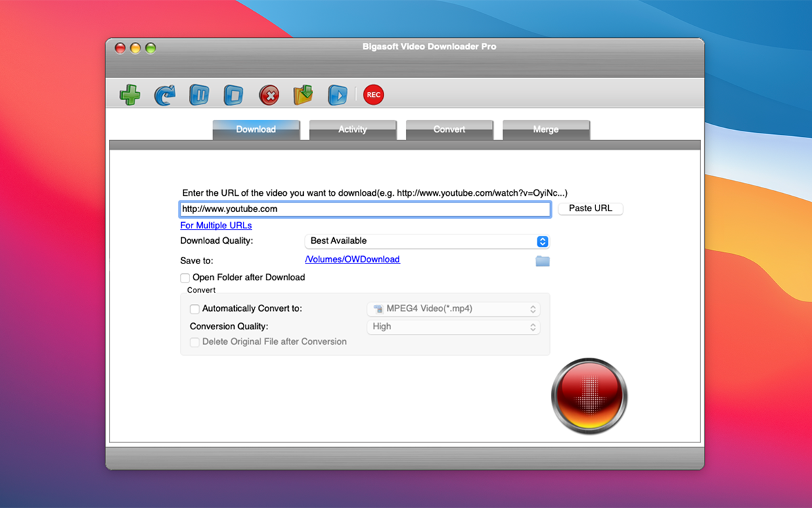Open the Conversion Quality High dropdown
The image size is (812, 508).
[x=453, y=326]
